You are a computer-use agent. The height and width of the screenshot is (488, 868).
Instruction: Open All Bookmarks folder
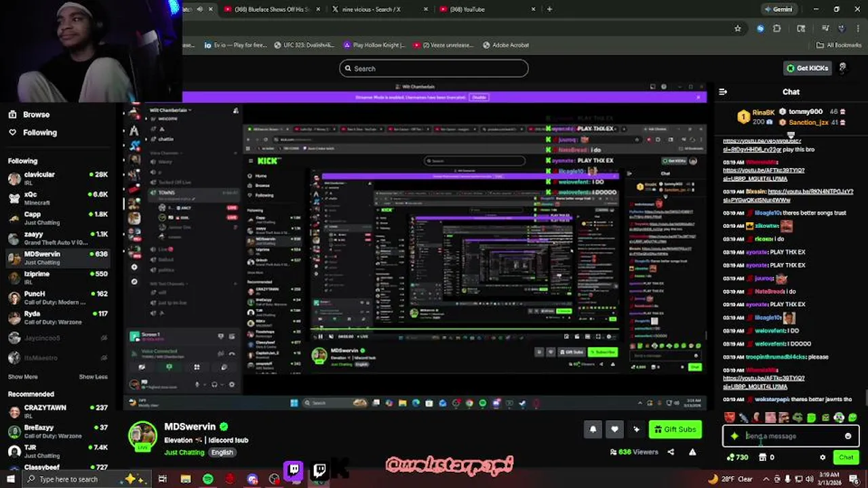839,45
